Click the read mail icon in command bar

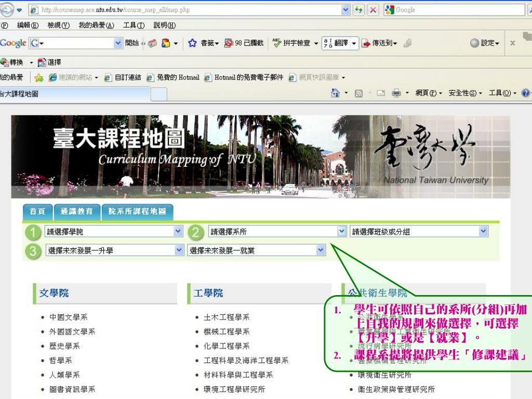(381, 93)
